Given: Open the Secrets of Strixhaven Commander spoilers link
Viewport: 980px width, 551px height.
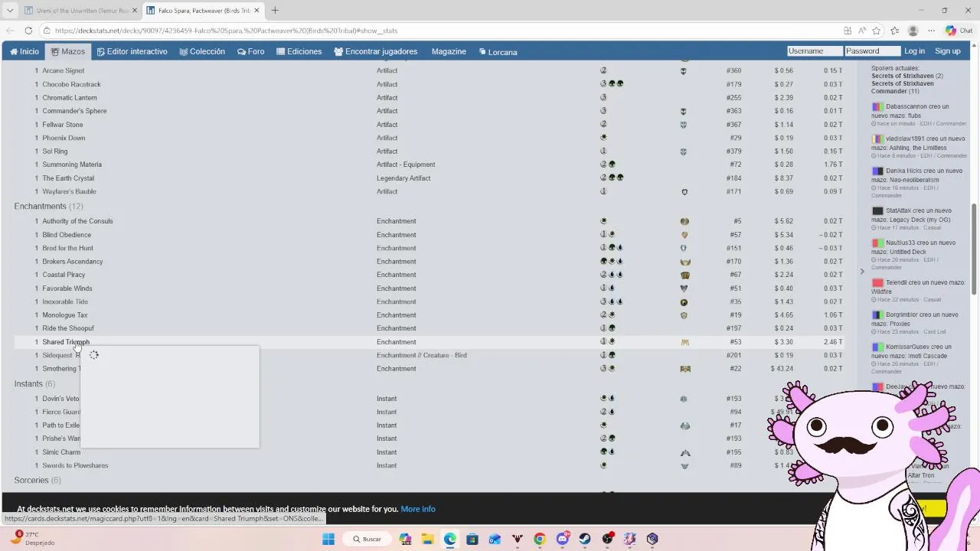Looking at the screenshot, I should pos(902,87).
